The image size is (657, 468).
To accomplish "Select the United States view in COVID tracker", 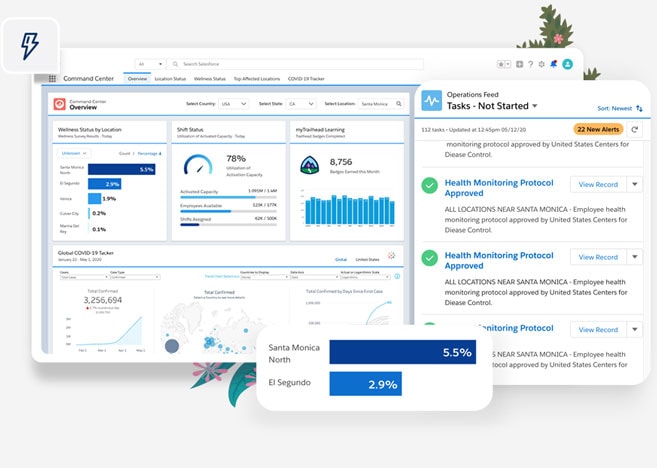I will coord(367,259).
